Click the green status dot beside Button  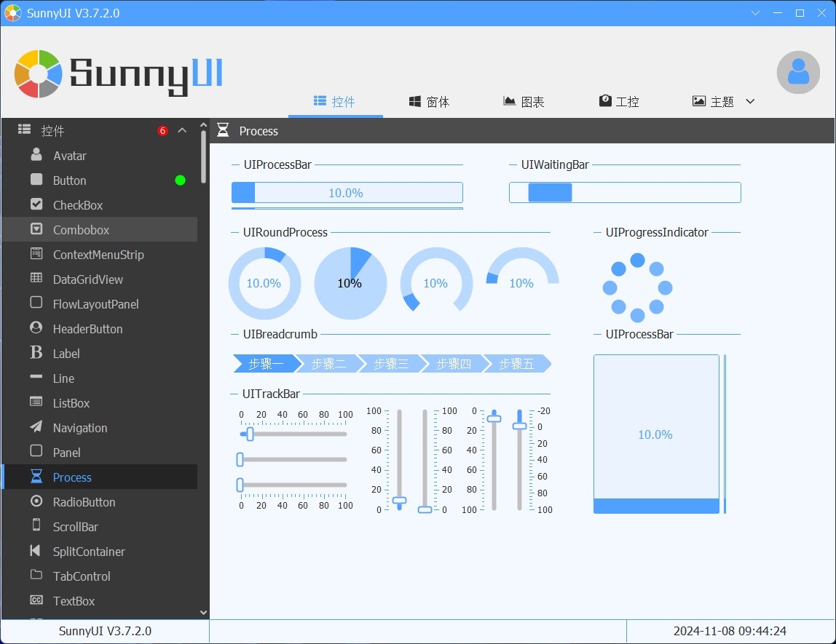[x=180, y=180]
